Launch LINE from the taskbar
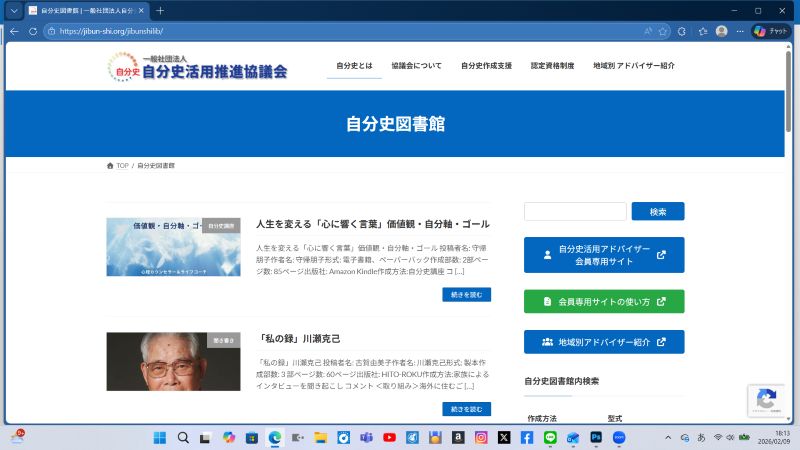 pos(550,437)
